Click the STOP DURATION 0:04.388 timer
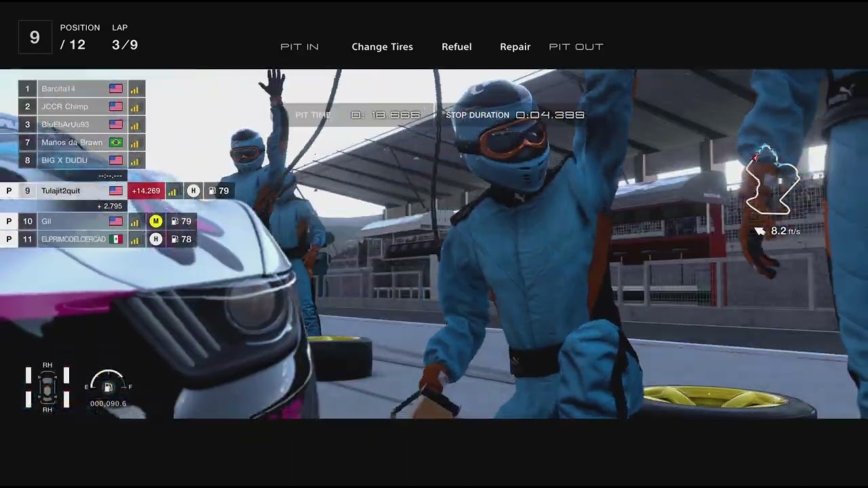868x488 pixels. (x=515, y=115)
